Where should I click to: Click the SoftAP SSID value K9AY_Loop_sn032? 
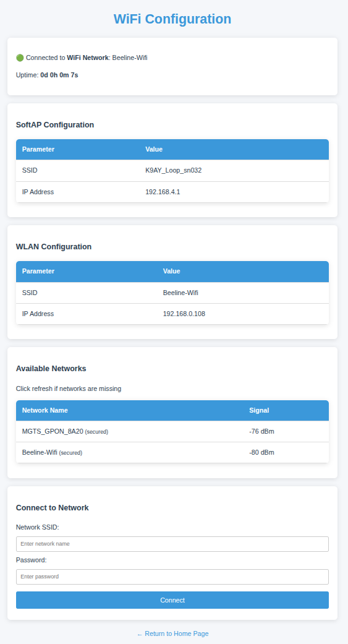click(x=173, y=171)
